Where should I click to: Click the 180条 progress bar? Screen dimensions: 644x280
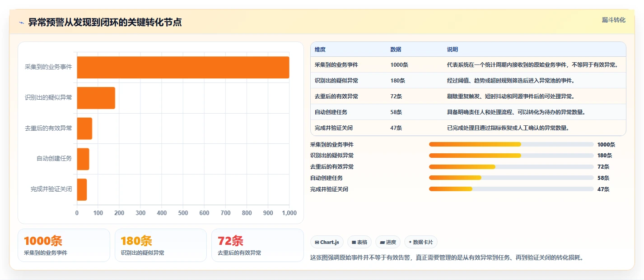(511, 156)
